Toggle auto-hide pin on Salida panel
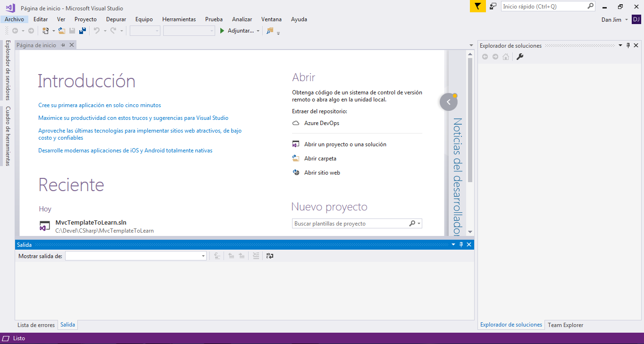Image resolution: width=644 pixels, height=344 pixels. tap(461, 244)
